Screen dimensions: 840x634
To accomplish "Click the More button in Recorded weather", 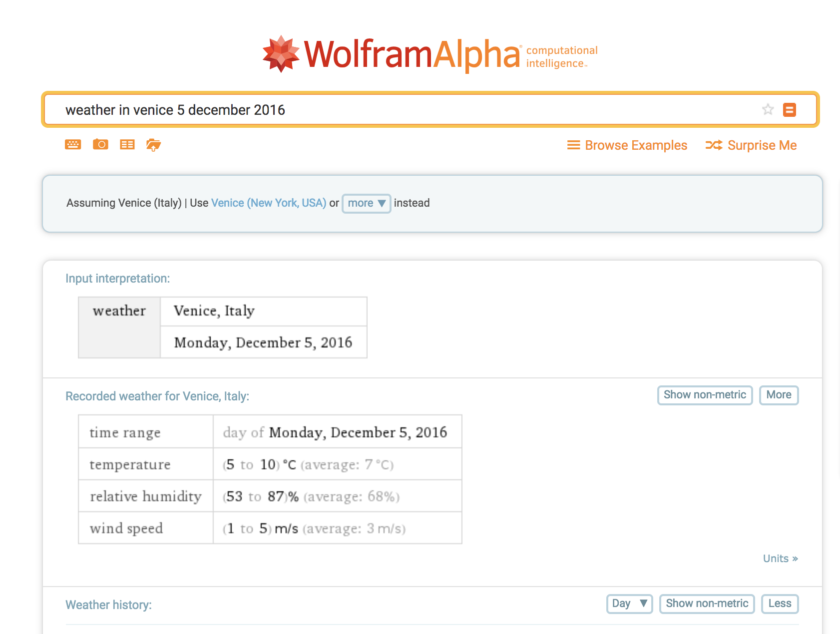I will (779, 395).
